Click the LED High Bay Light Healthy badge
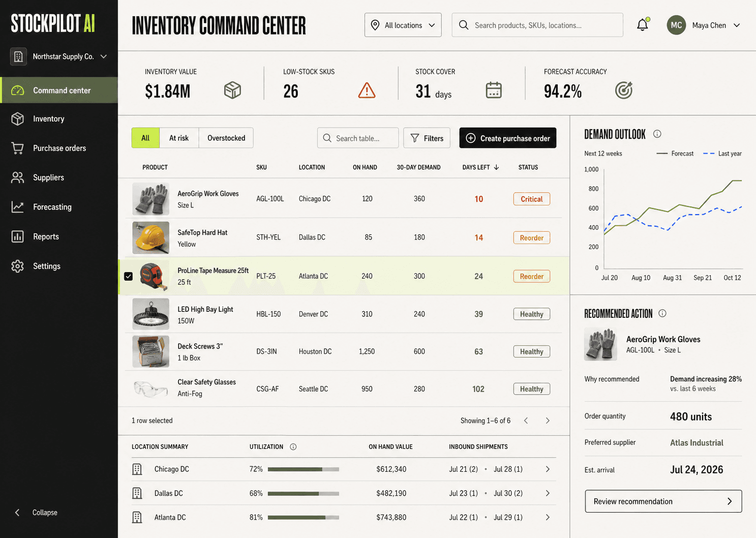Viewport: 756px width, 538px height. pyautogui.click(x=532, y=314)
